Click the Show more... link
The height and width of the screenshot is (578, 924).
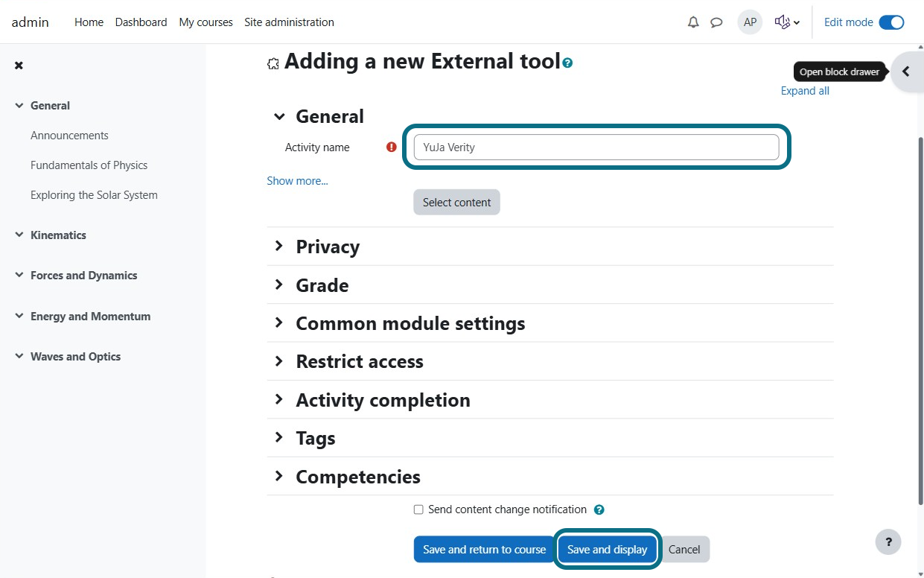(x=297, y=180)
